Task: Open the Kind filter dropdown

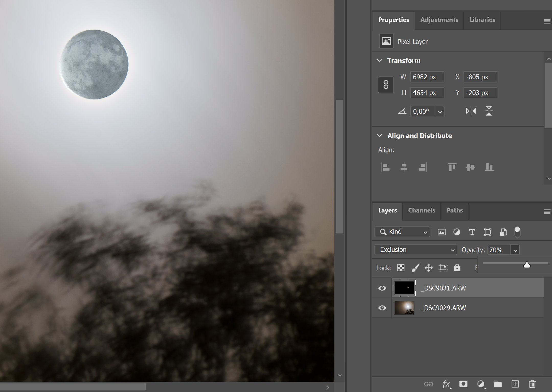Action: 402,232
